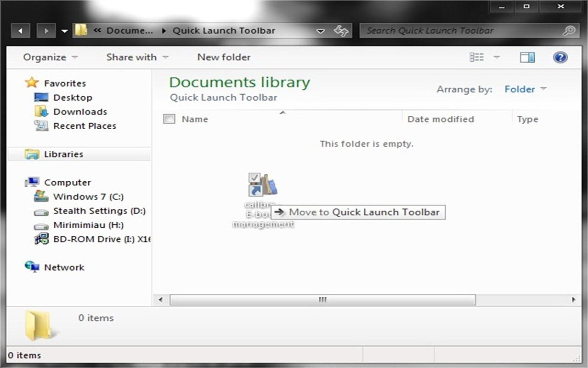
Task: Change your view icon button
Action: tap(477, 57)
